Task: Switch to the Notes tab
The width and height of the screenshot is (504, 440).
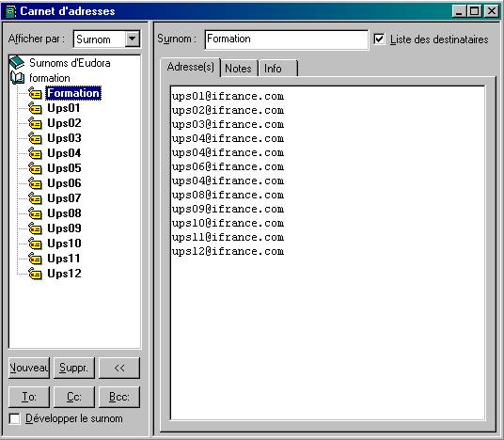Action: [238, 68]
